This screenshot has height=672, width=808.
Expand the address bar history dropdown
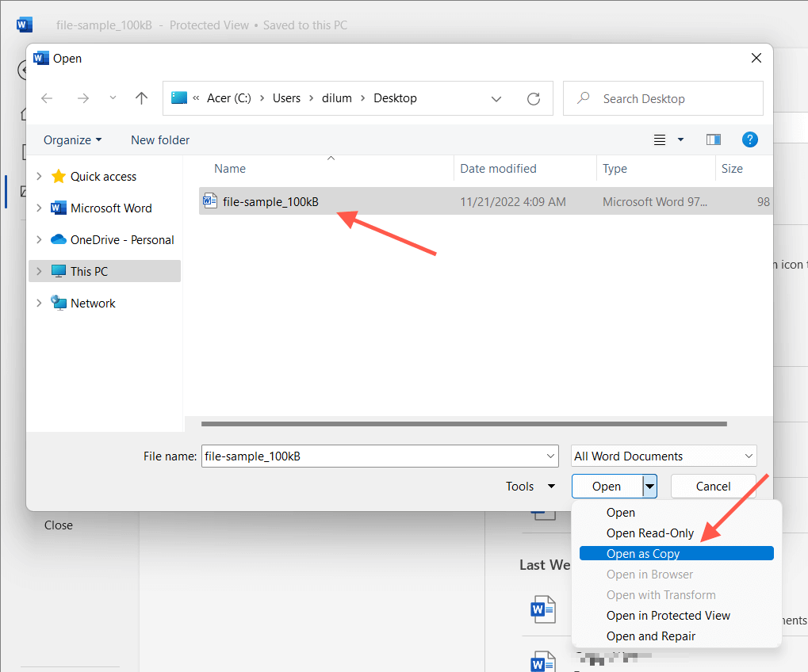(496, 99)
